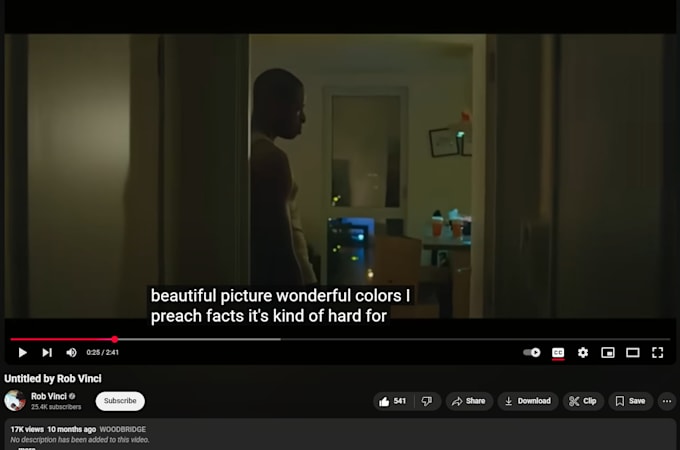Viewport: 680px width, 450px height.
Task: Mute the video volume
Action: click(72, 352)
